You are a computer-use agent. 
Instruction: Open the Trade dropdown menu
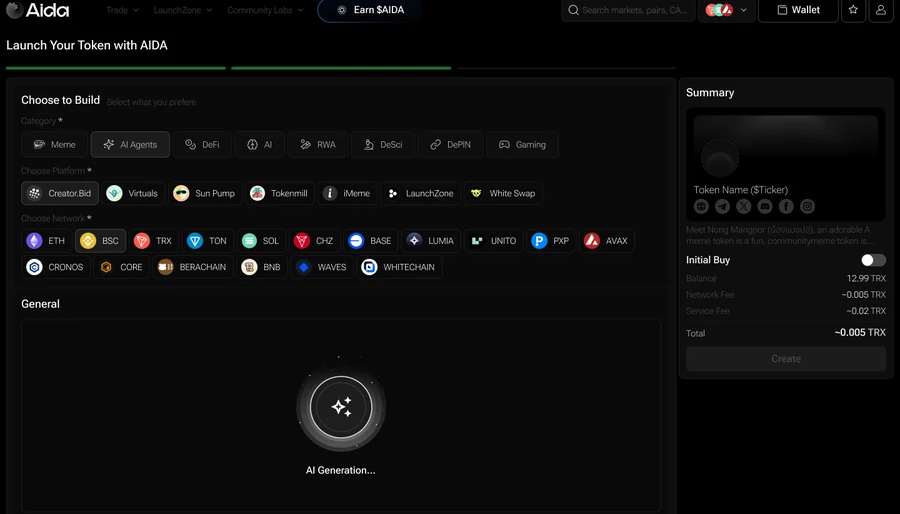pyautogui.click(x=122, y=10)
